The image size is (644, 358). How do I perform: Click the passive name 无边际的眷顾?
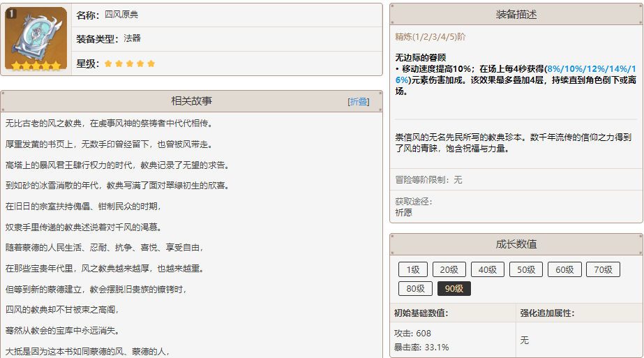coord(421,57)
